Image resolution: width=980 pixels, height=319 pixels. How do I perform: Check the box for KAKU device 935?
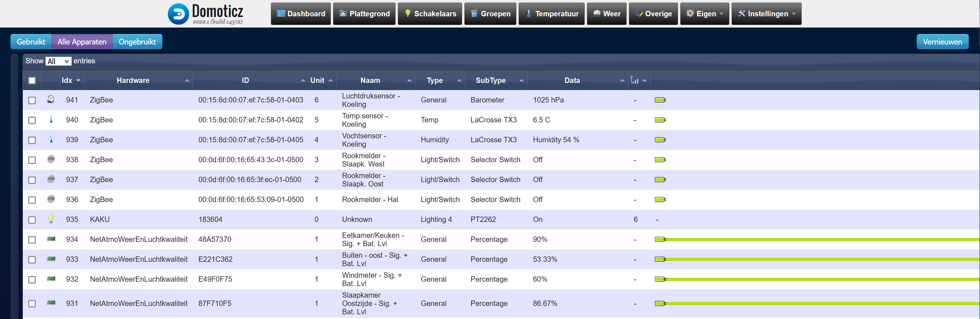(x=32, y=219)
